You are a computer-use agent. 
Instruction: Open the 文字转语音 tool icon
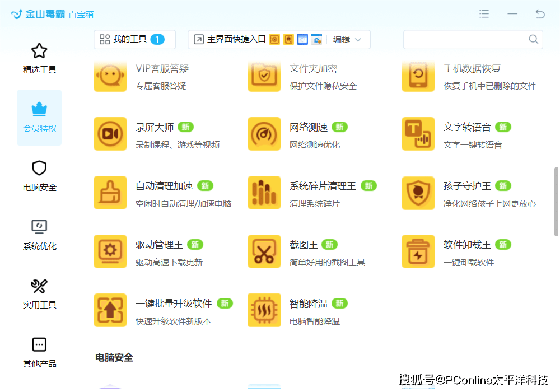pos(418,134)
